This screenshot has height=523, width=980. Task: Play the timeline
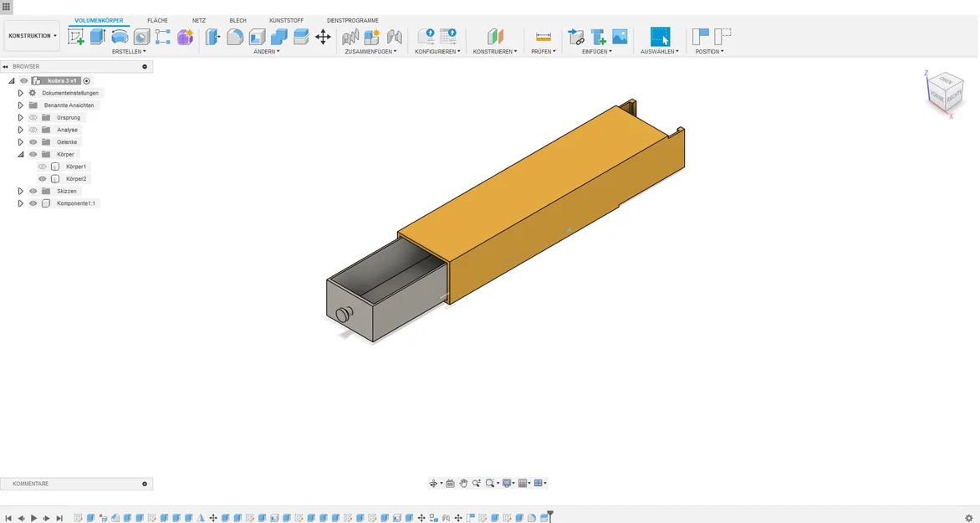pos(33,518)
